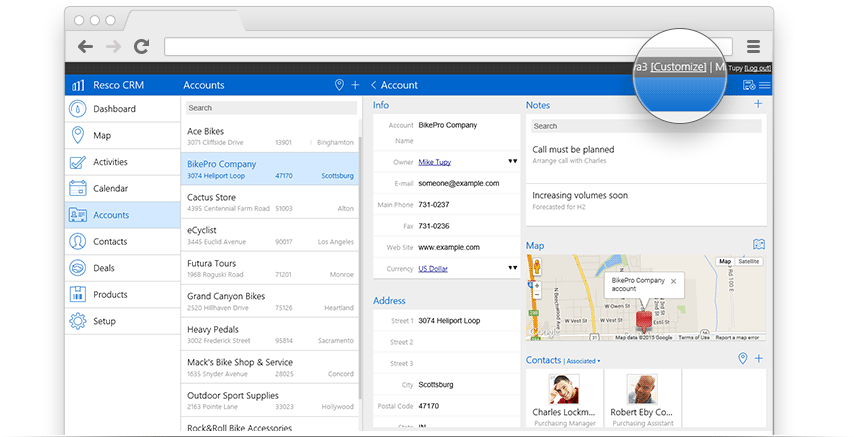Expand the Currency field dropdown arrows

pos(512,268)
